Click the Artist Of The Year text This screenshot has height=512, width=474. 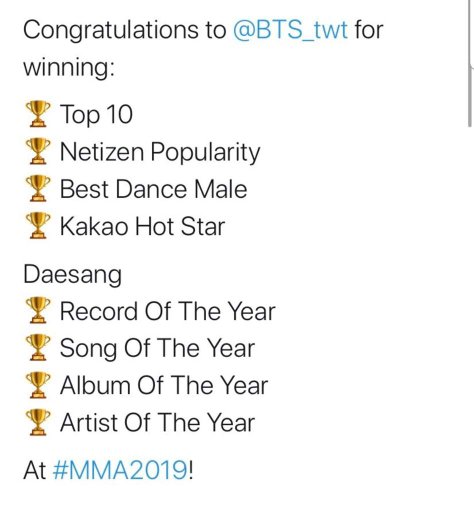tap(157, 423)
